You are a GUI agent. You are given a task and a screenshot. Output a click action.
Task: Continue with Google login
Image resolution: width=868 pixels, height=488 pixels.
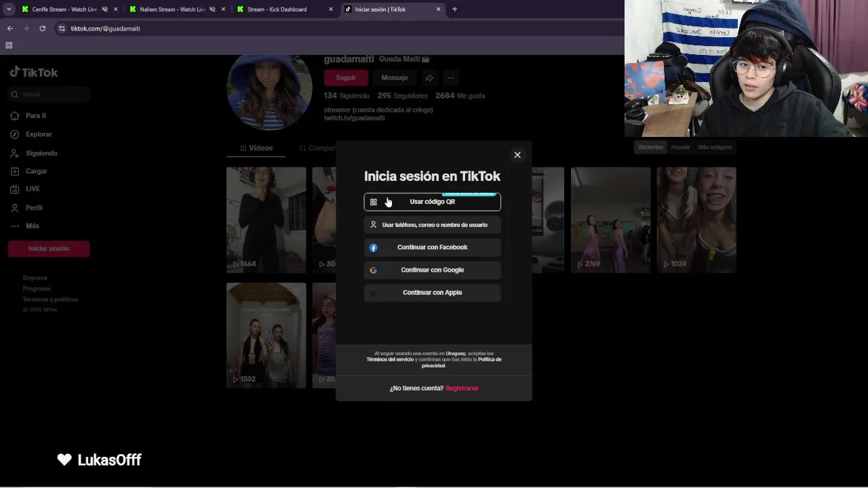point(432,270)
